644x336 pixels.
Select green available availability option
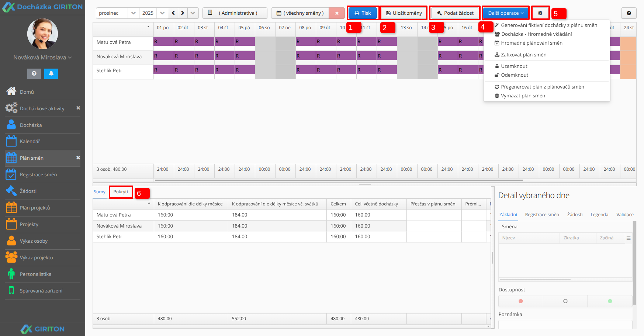[610, 301]
